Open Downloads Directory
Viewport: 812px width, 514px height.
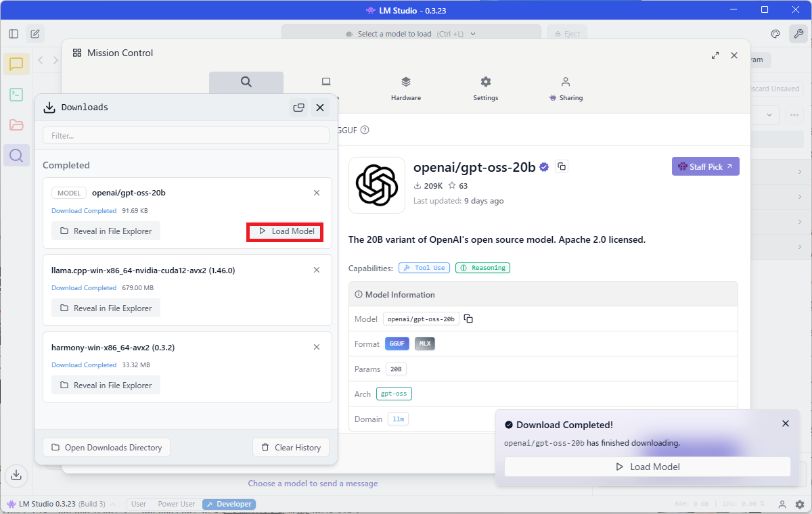pos(106,447)
